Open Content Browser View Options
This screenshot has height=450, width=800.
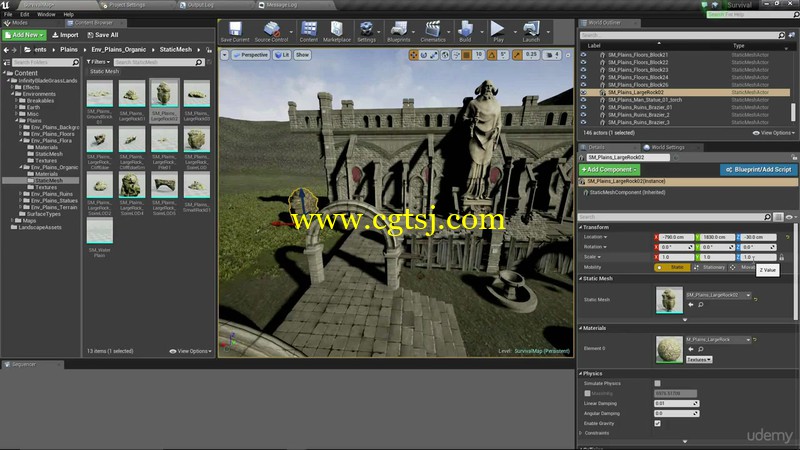tap(190, 351)
